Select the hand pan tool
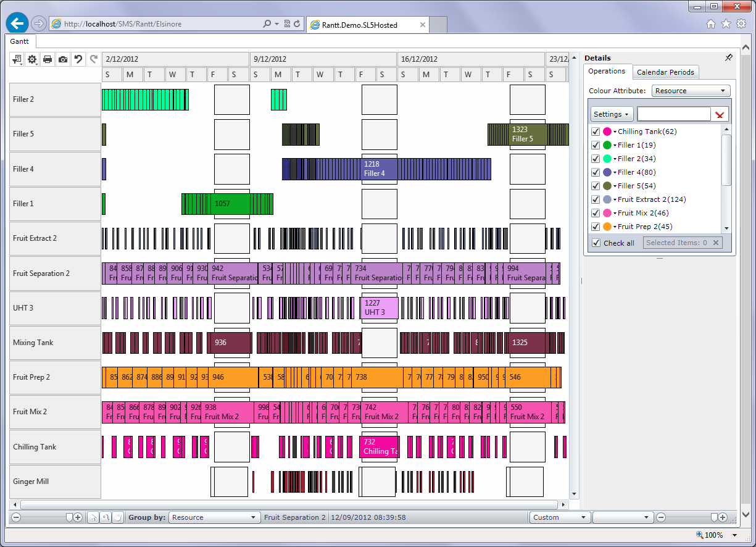The image size is (756, 547). point(117,517)
